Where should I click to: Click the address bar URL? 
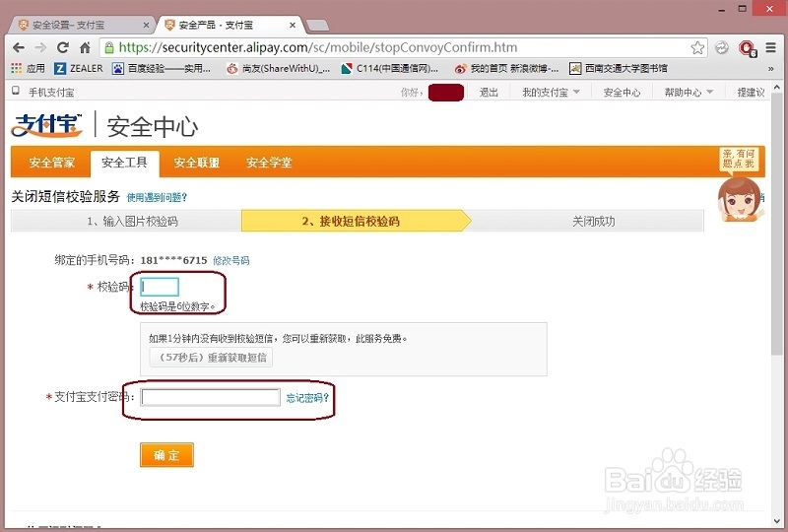[317, 47]
